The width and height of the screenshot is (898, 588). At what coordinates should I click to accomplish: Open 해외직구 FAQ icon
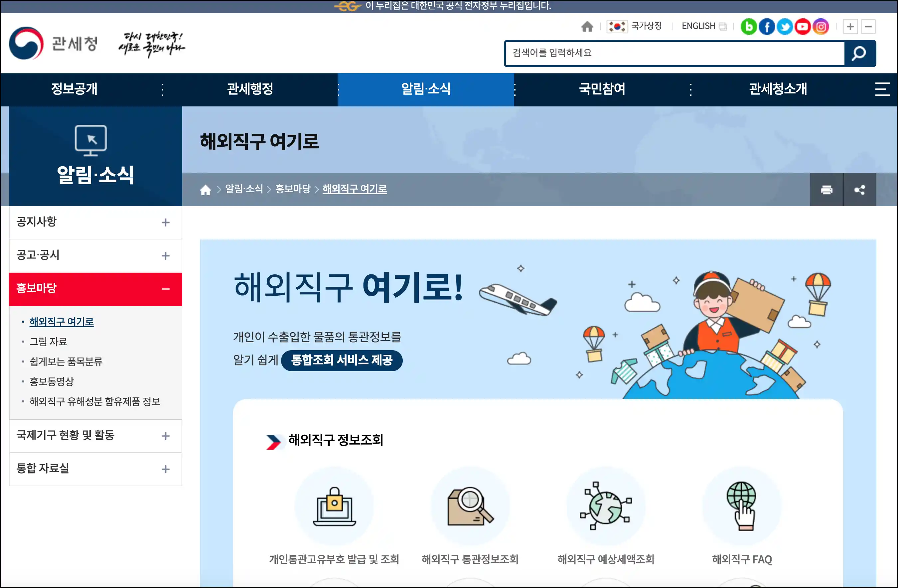[742, 506]
